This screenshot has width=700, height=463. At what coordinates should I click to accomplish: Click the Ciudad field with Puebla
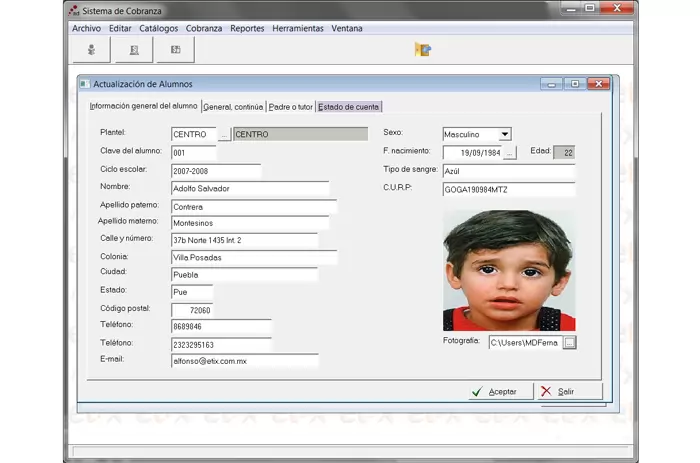245,275
